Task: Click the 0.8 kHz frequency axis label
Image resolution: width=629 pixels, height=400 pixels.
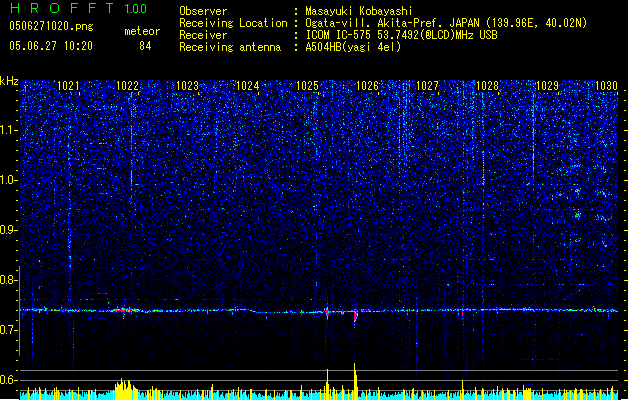Action: (x=9, y=280)
